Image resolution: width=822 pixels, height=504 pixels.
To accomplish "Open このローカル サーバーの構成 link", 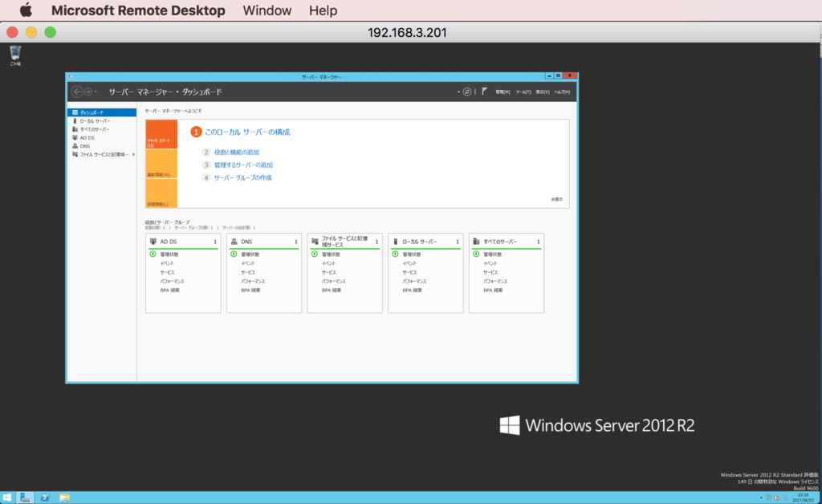I will (247, 132).
